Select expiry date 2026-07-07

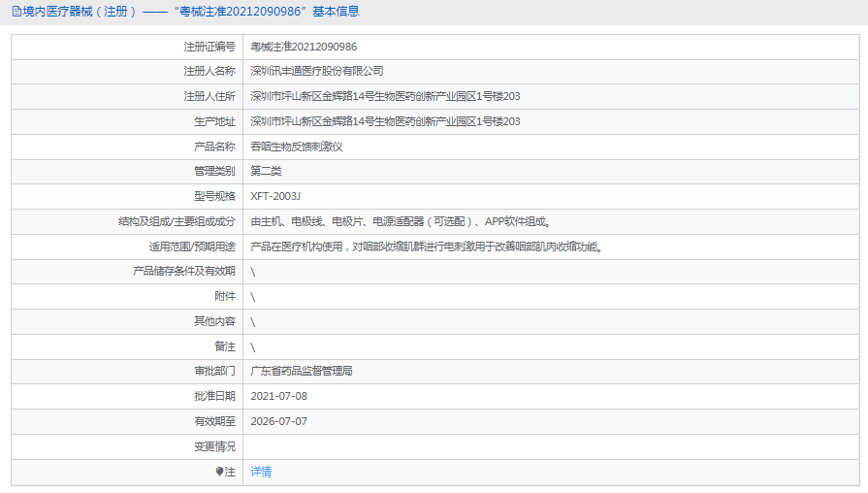pos(278,421)
